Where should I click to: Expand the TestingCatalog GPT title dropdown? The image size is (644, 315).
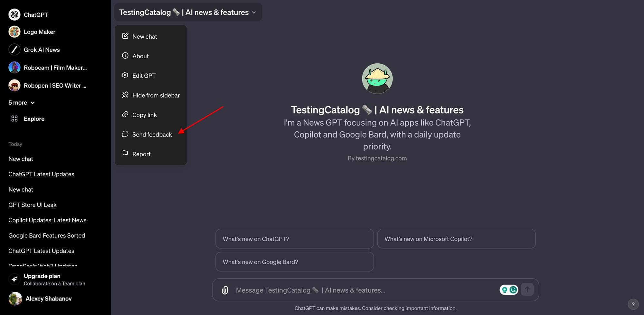188,12
